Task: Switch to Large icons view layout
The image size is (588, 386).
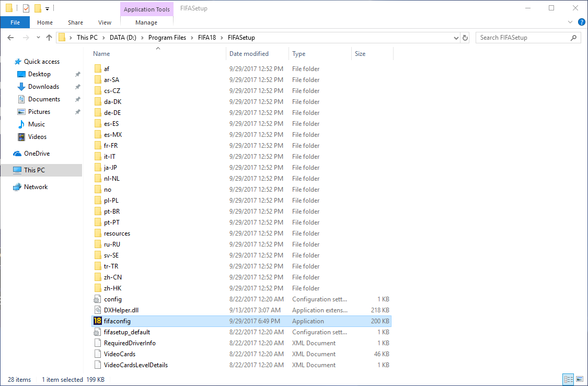Action: pyautogui.click(x=580, y=379)
